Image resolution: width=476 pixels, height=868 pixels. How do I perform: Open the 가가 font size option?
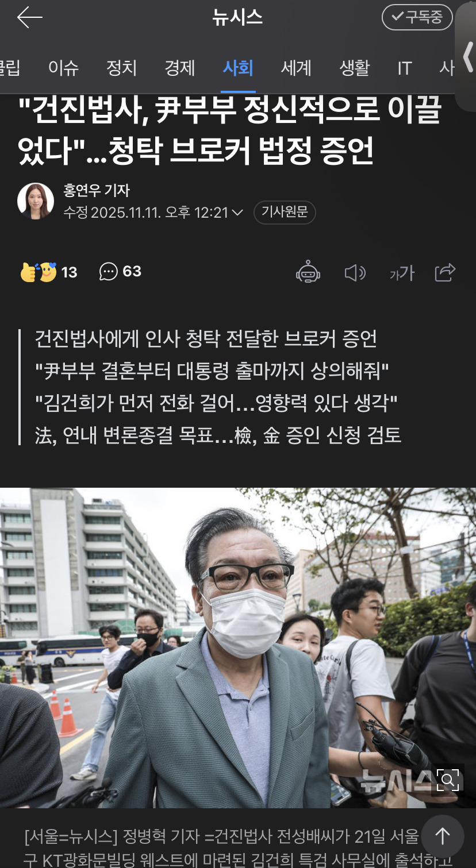(402, 273)
